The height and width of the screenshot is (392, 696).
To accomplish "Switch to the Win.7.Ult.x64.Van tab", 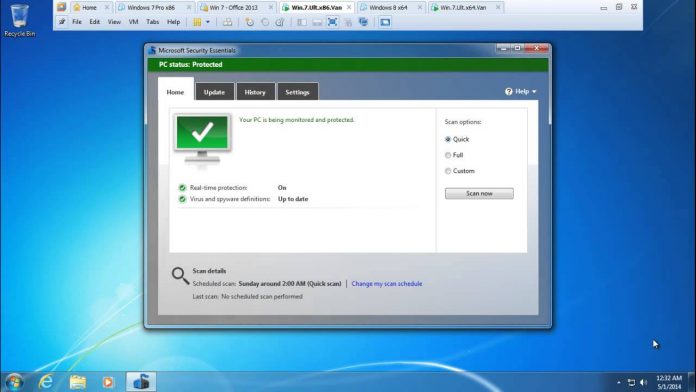I will [x=466, y=8].
